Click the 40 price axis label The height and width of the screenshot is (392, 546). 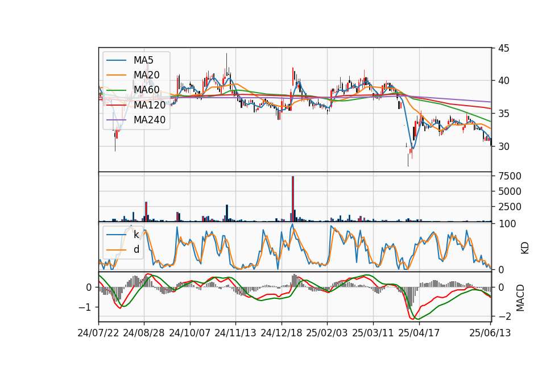pyautogui.click(x=503, y=81)
